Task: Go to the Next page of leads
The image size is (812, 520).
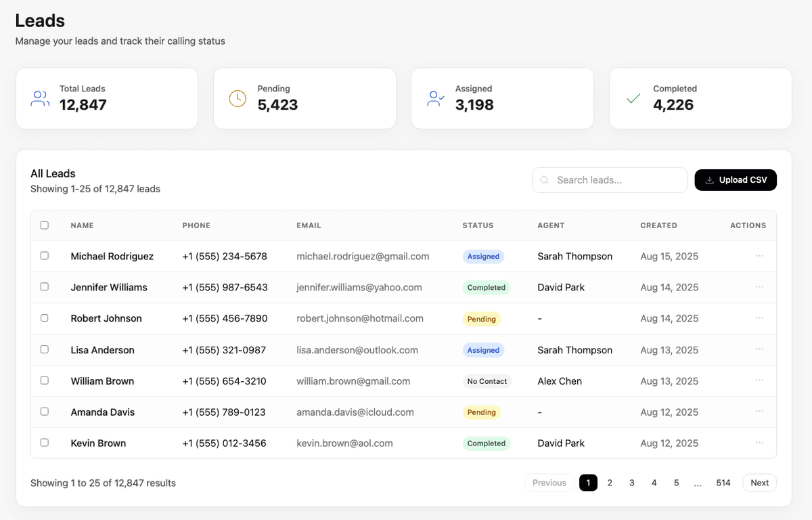Action: tap(759, 483)
